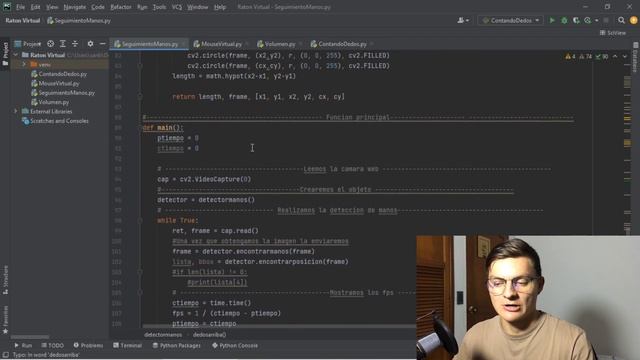Fold the def main() block in gutter
This screenshot has height=360, width=640.
140,128
